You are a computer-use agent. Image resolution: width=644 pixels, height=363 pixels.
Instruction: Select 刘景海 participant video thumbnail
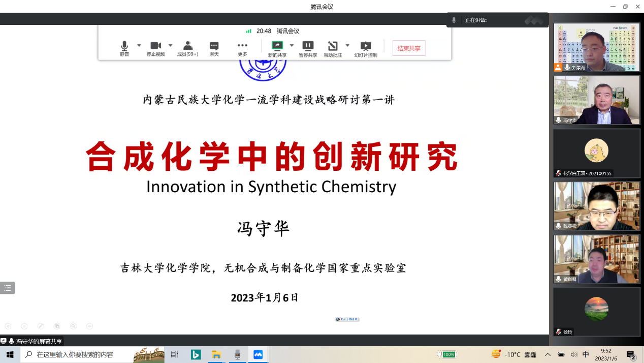coord(597,47)
